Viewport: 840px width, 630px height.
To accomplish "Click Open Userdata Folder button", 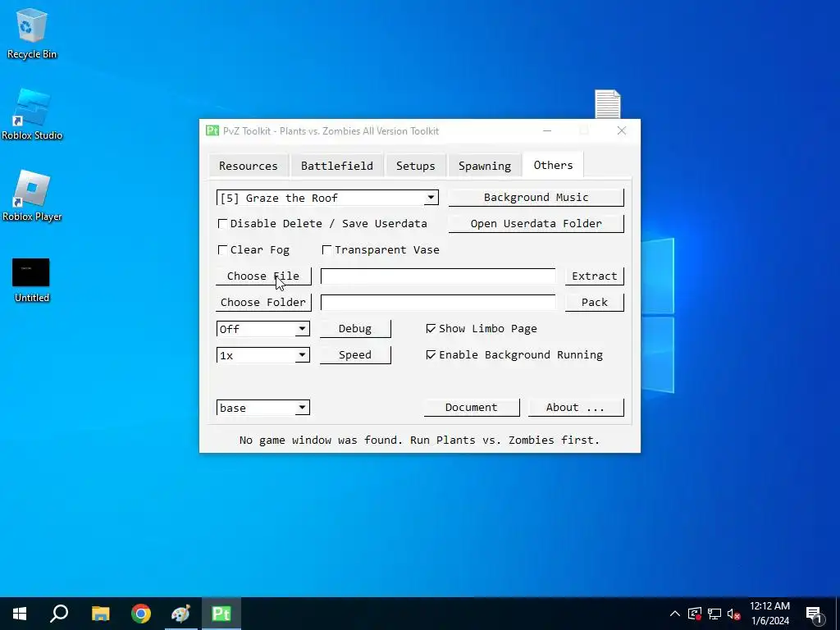I will [536, 223].
